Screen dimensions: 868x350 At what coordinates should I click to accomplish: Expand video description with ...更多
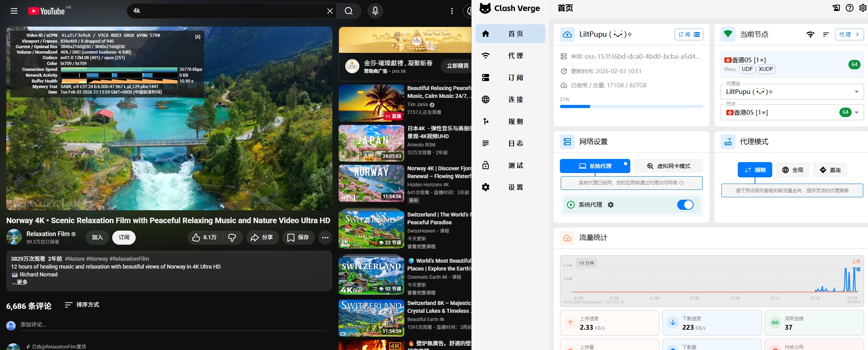click(20, 282)
